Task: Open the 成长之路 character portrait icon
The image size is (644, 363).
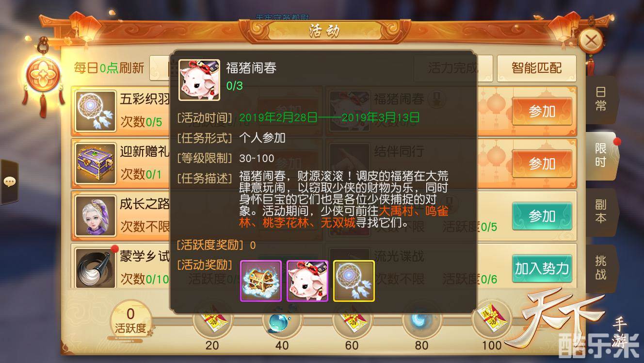Action: [96, 216]
